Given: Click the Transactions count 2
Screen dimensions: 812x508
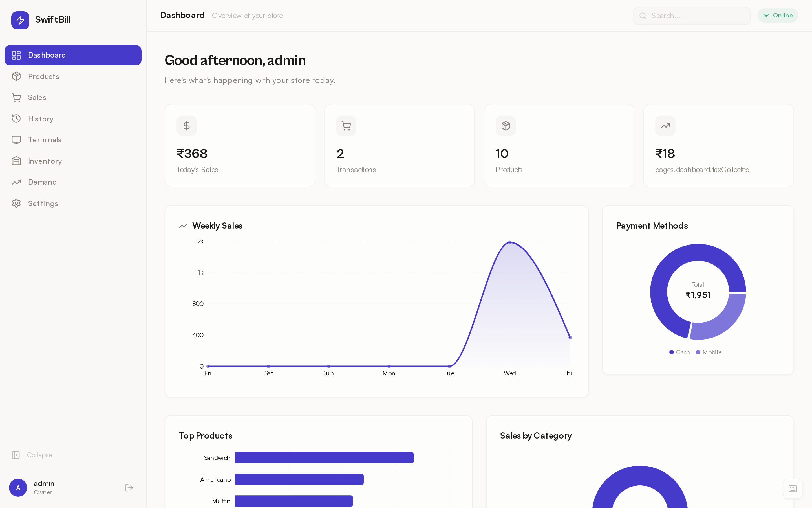Looking at the screenshot, I should [340, 154].
